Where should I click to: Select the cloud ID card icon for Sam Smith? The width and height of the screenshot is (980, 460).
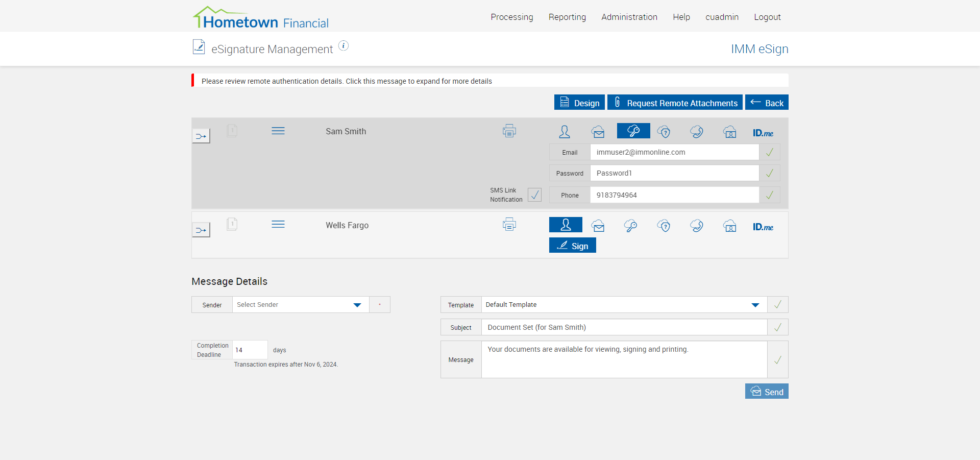(730, 132)
